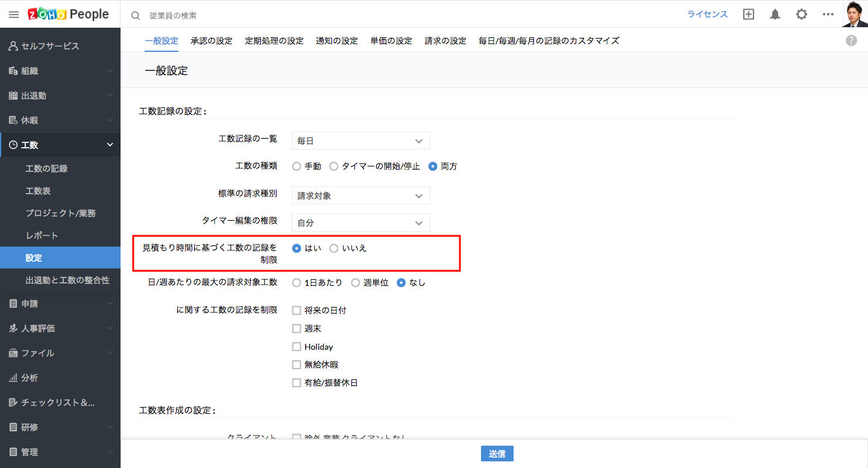
Task: Expand the タイマー編集の権限 dropdown
Action: click(360, 223)
